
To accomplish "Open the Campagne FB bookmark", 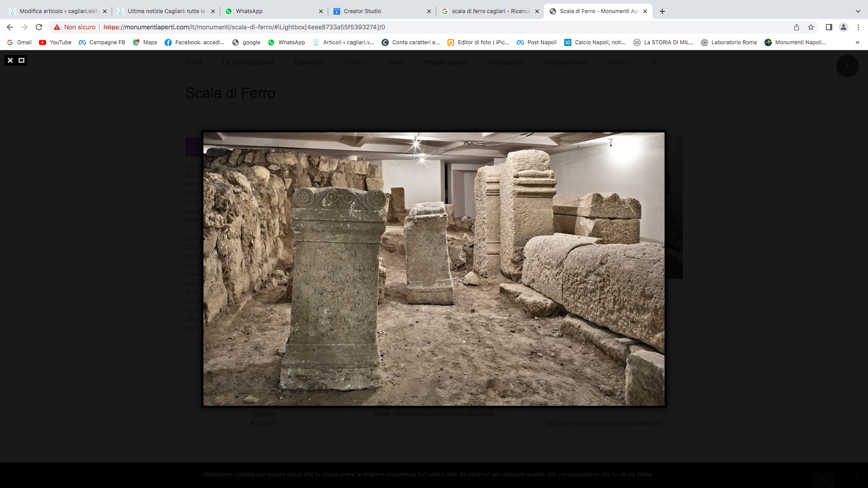I will (102, 42).
